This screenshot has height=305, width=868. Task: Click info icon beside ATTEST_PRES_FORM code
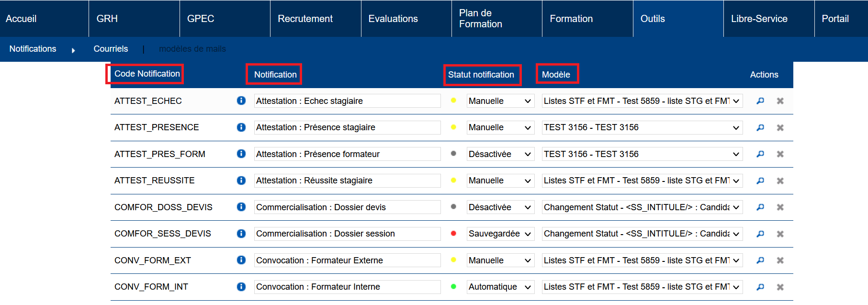click(x=241, y=154)
